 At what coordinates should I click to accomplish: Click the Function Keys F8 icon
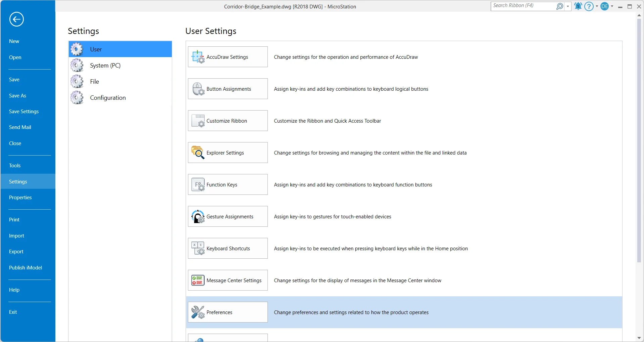[198, 185]
